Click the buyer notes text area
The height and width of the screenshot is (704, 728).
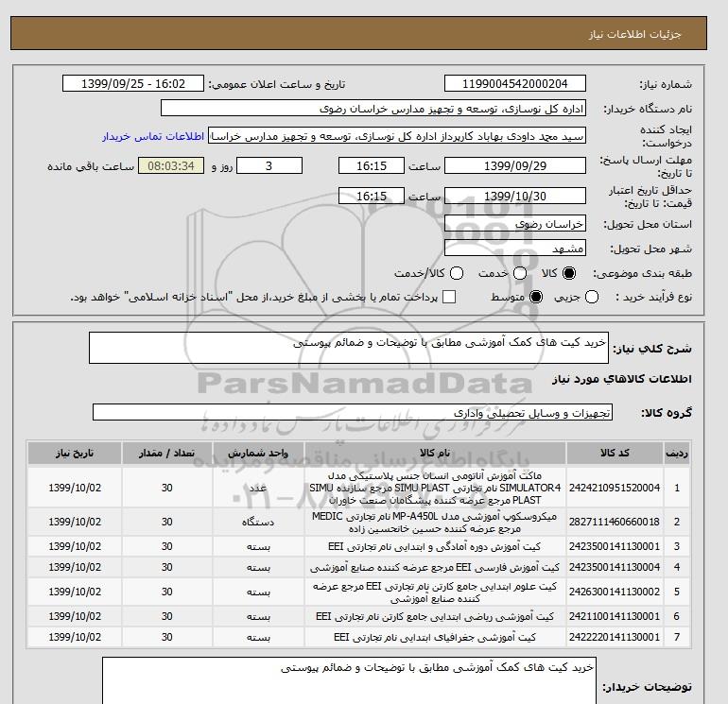pyautogui.click(x=349, y=680)
